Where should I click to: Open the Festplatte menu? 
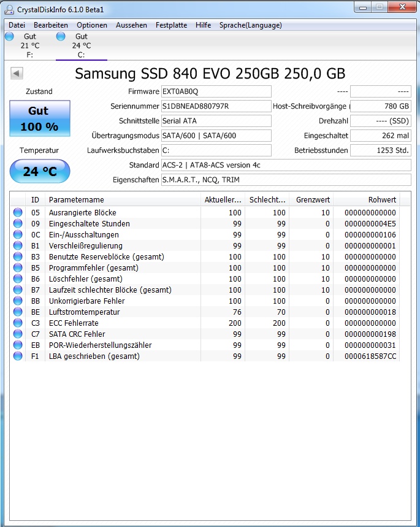click(x=171, y=25)
